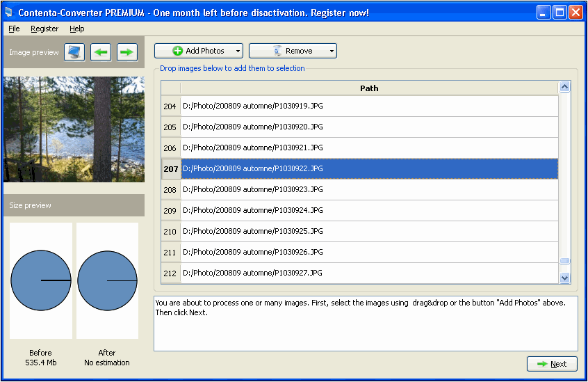Click the full-screen image preview monitor icon
588x382 pixels.
pyautogui.click(x=74, y=52)
